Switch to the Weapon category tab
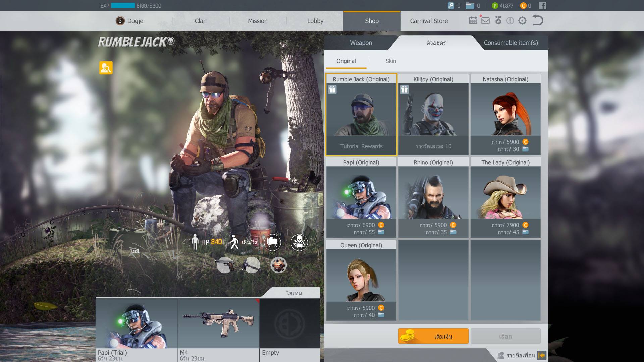Screen dimensions: 644x362 click(361, 43)
